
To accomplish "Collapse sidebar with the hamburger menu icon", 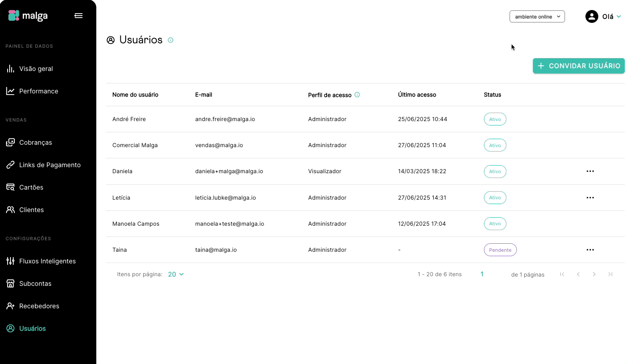I will (79, 16).
